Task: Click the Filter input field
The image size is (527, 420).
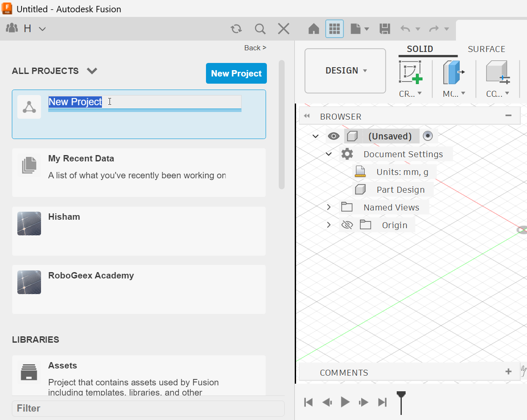Action: coord(148,408)
